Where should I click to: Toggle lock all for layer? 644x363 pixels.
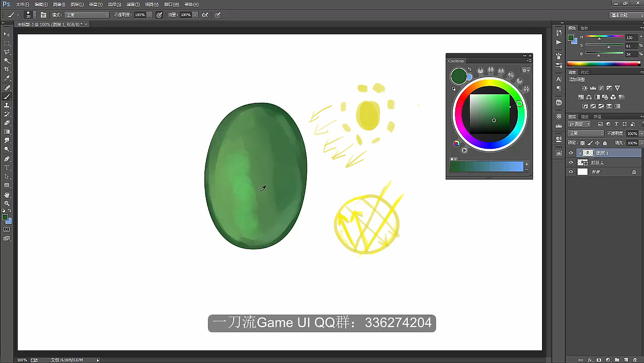605,143
